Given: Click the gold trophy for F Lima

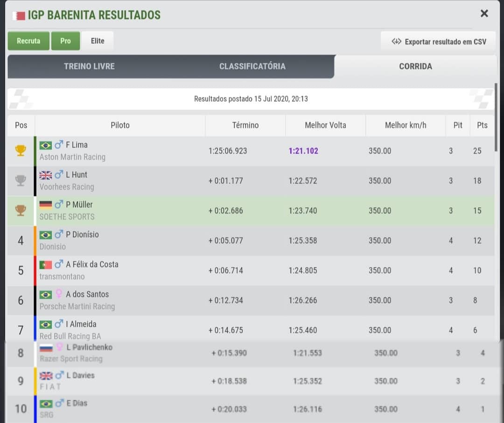Looking at the screenshot, I should pyautogui.click(x=21, y=150).
